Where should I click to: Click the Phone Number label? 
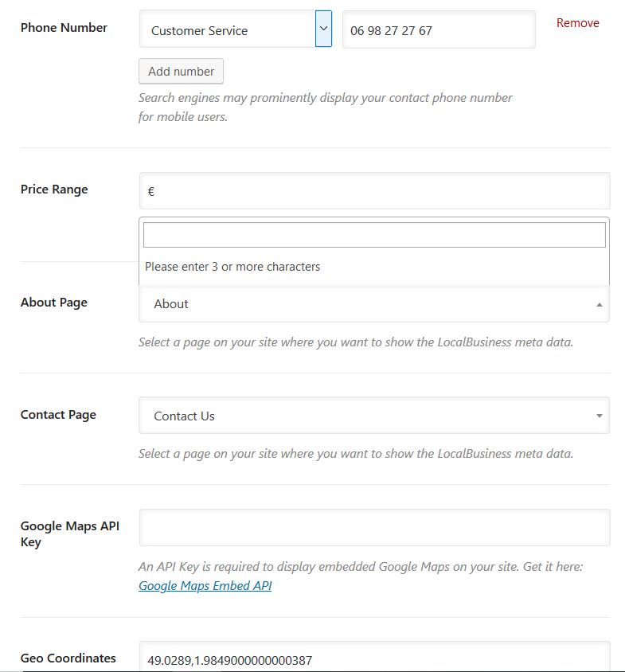pyautogui.click(x=64, y=27)
